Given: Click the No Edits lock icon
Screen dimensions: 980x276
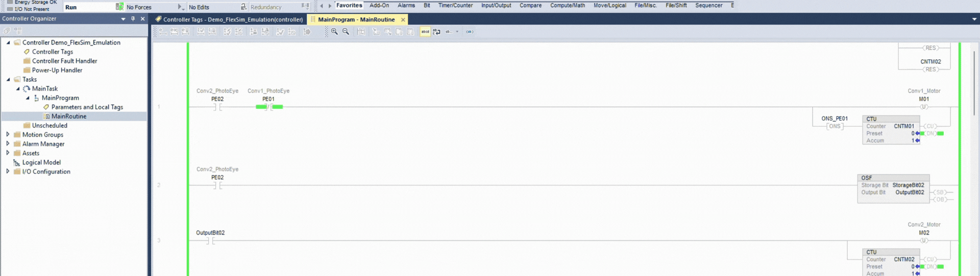Looking at the screenshot, I should pyautogui.click(x=243, y=7).
